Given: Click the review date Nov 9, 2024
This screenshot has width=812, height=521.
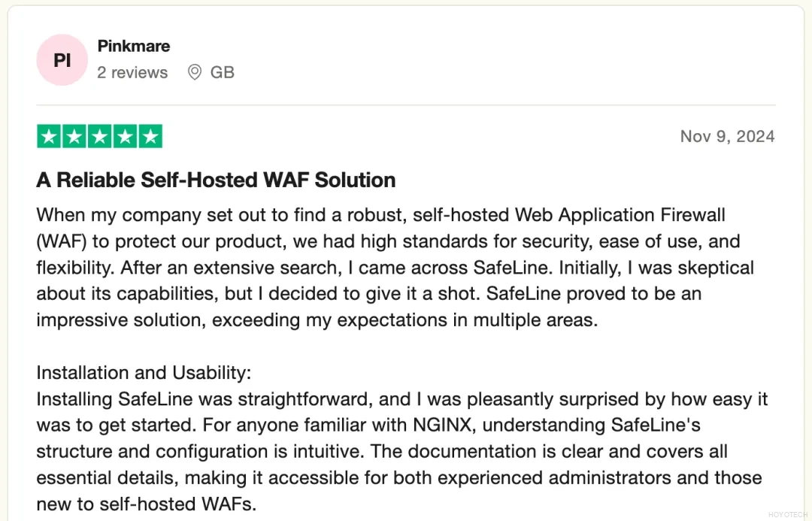Looking at the screenshot, I should click(727, 136).
